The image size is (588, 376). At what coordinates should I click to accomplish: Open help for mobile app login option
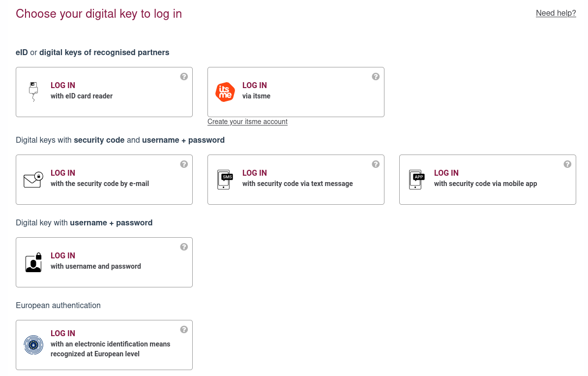tap(567, 164)
